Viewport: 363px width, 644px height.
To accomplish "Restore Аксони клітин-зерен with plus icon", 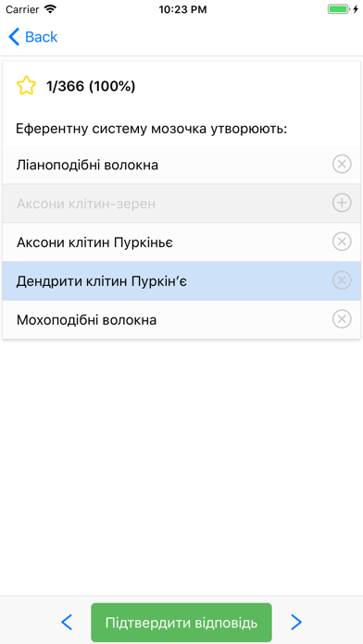I will pos(342,203).
